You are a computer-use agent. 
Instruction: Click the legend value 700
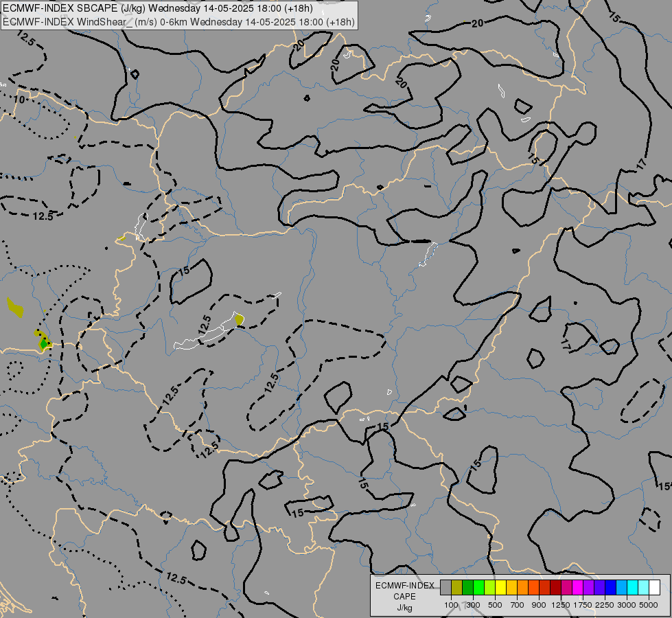point(517,605)
